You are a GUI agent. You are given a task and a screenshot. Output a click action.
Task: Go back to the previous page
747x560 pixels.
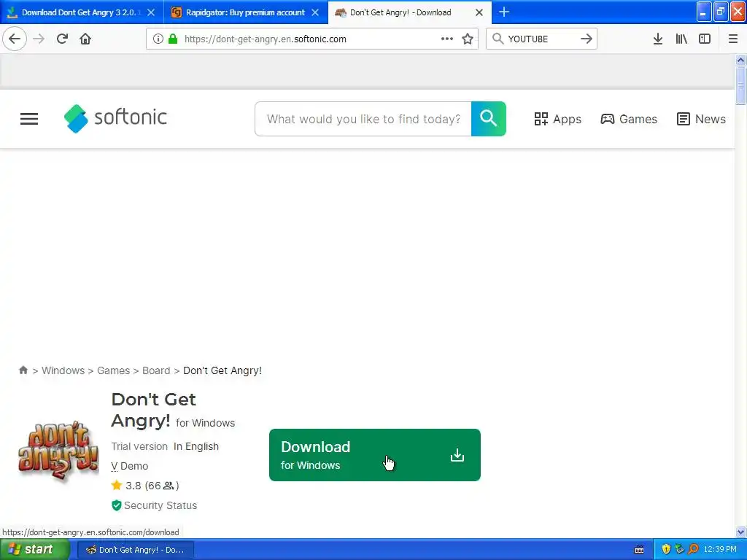click(x=15, y=39)
